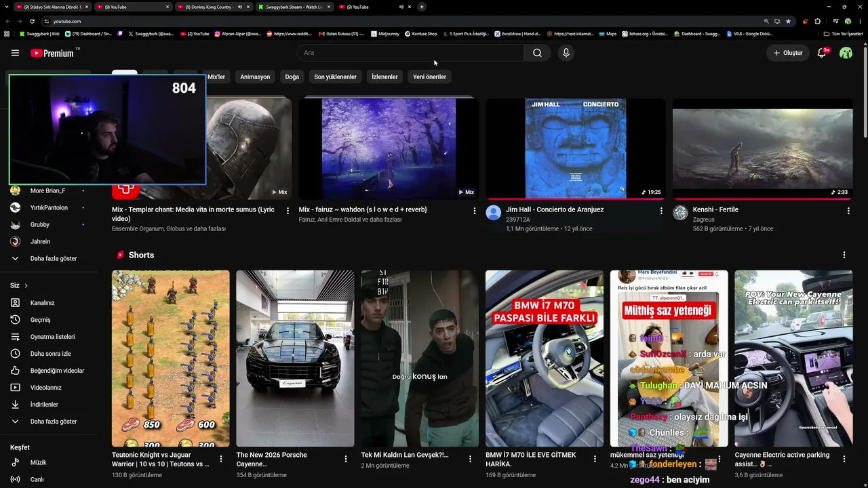This screenshot has width=868, height=488.
Task: Open Daha sonra izle list
Action: click(49, 354)
